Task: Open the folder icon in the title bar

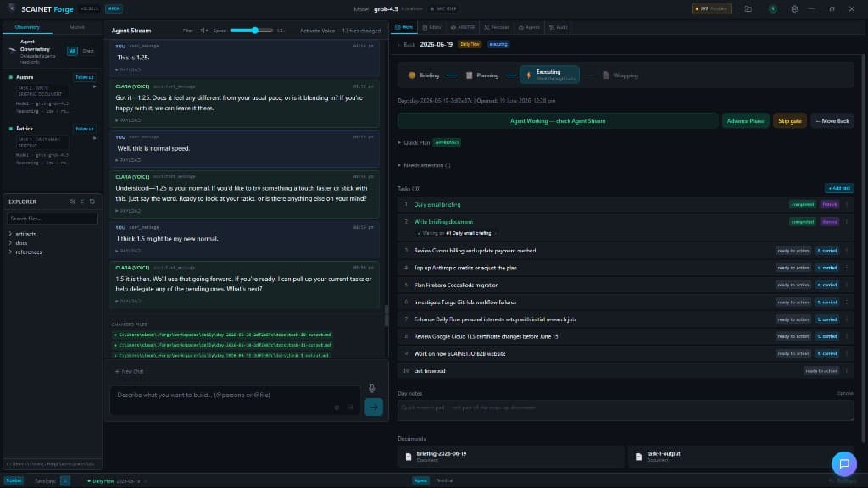Action: click(x=748, y=8)
